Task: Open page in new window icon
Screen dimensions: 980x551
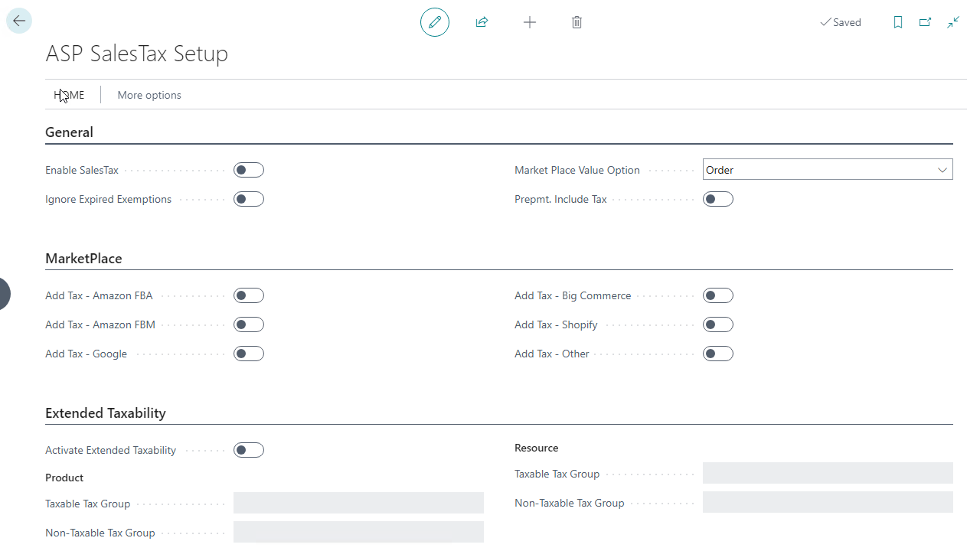Action: coord(925,22)
